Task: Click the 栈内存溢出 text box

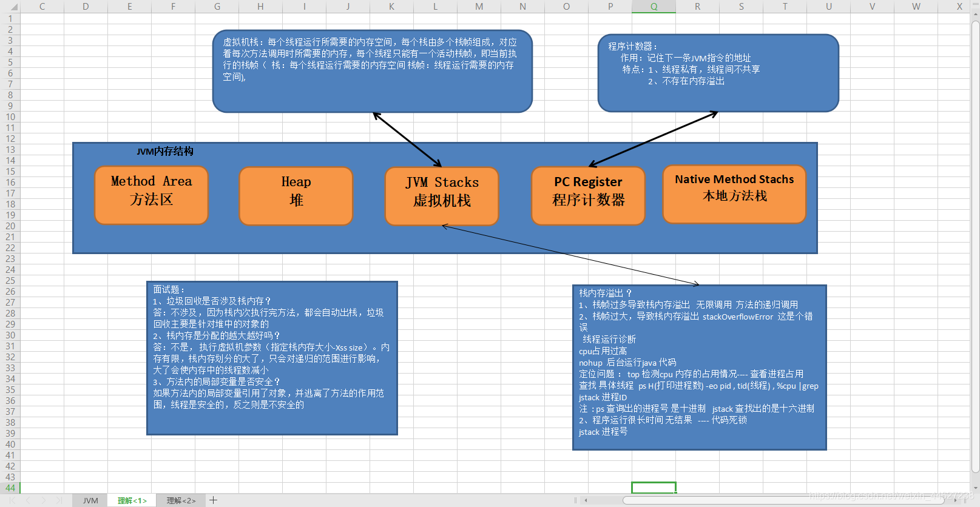Action: pyautogui.click(x=700, y=368)
